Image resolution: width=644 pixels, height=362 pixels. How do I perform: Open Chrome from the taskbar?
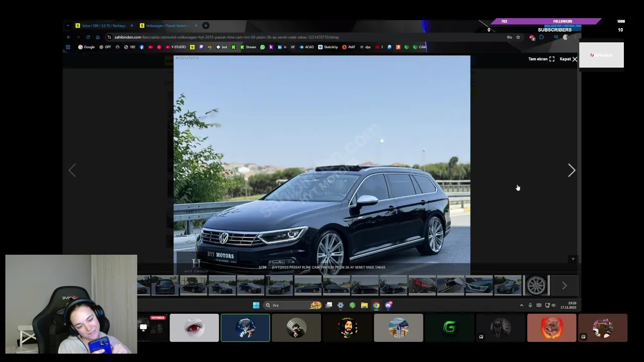376,305
